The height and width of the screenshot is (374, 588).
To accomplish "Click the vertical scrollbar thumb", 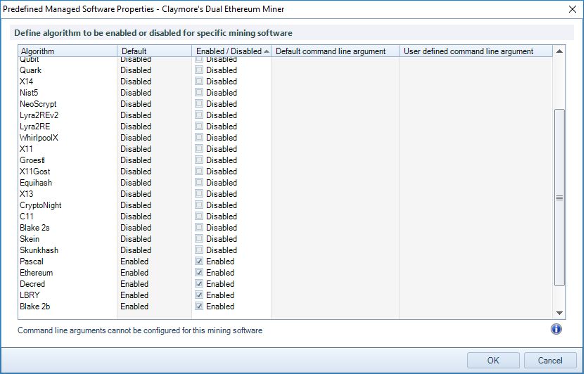I will [x=559, y=198].
